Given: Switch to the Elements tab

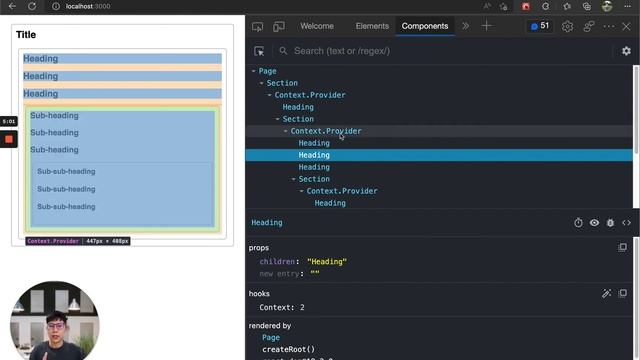Looking at the screenshot, I should click(372, 26).
